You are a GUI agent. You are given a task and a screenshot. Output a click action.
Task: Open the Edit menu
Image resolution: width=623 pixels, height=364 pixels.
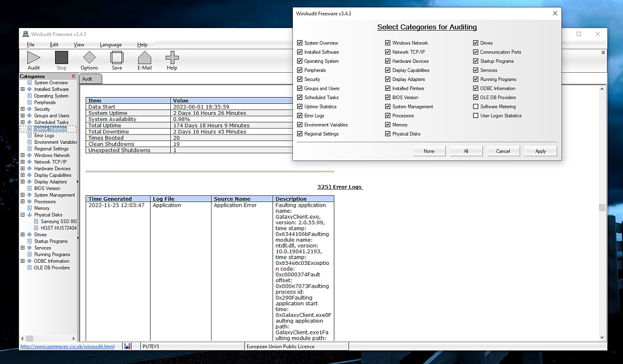point(54,45)
